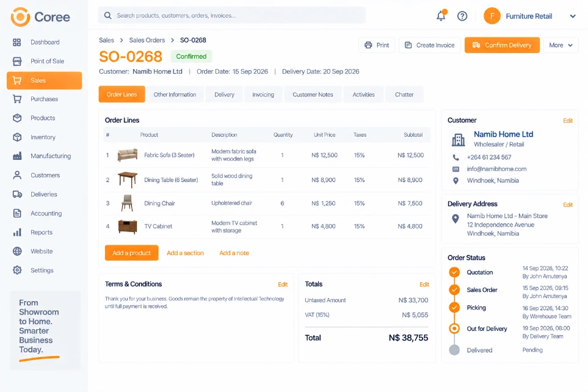View the Customer Notes tab

coord(313,95)
